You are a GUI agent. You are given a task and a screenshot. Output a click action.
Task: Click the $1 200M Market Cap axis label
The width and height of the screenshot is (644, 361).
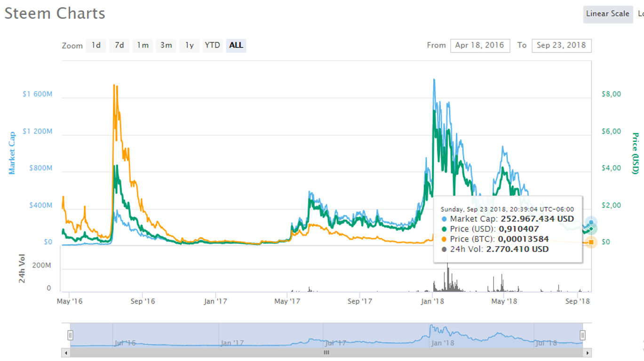point(37,131)
